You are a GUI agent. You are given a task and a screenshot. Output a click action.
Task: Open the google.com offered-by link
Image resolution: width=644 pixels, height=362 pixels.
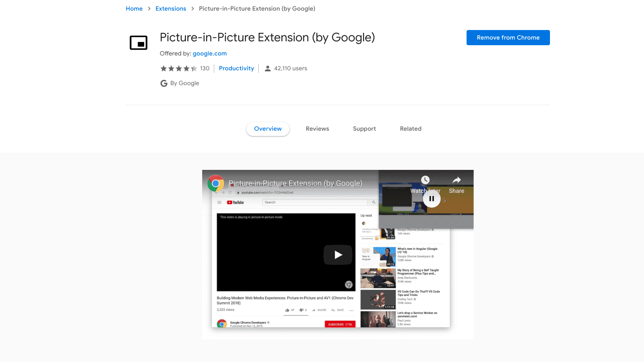tap(210, 53)
